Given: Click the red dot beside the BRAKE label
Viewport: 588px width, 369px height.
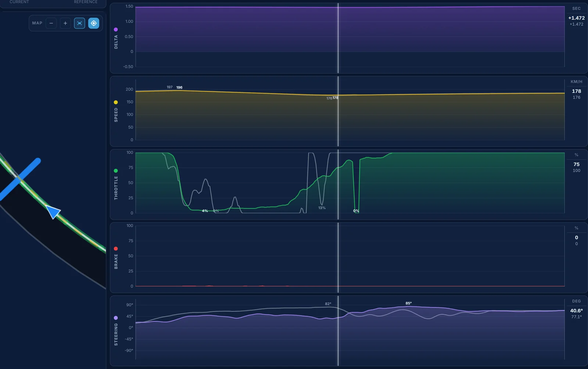Looking at the screenshot, I should pos(116,249).
